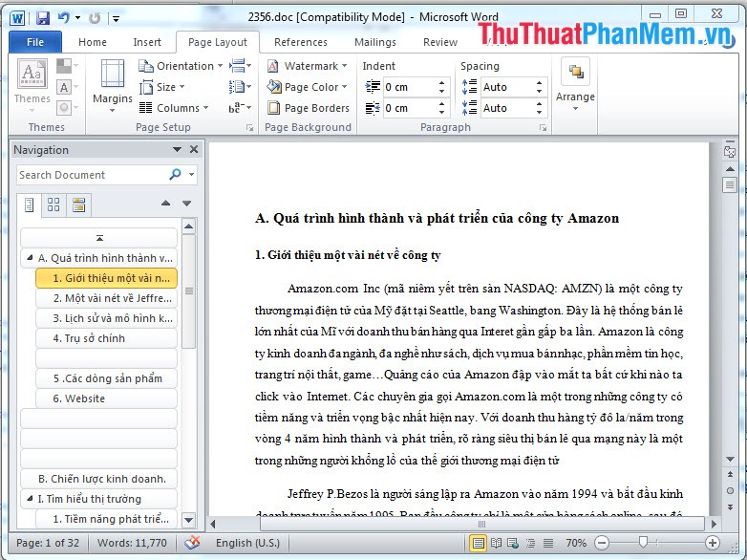Open the Themes gallery button
Screen dimensions: 747x560
pyautogui.click(x=32, y=86)
